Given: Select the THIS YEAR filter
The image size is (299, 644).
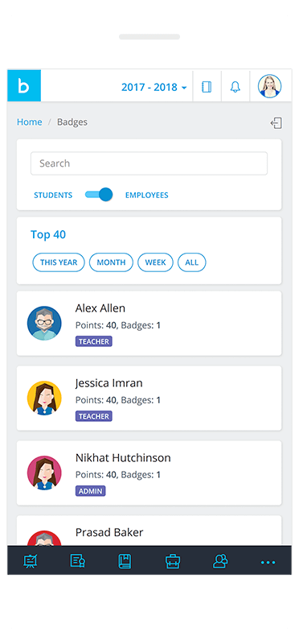Looking at the screenshot, I should pos(58,262).
